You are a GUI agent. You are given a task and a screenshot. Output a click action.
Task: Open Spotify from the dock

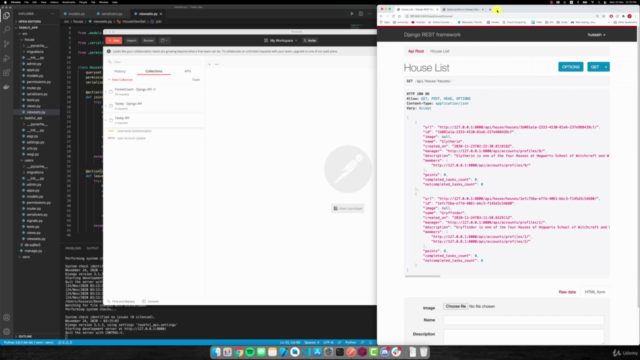[250, 352]
